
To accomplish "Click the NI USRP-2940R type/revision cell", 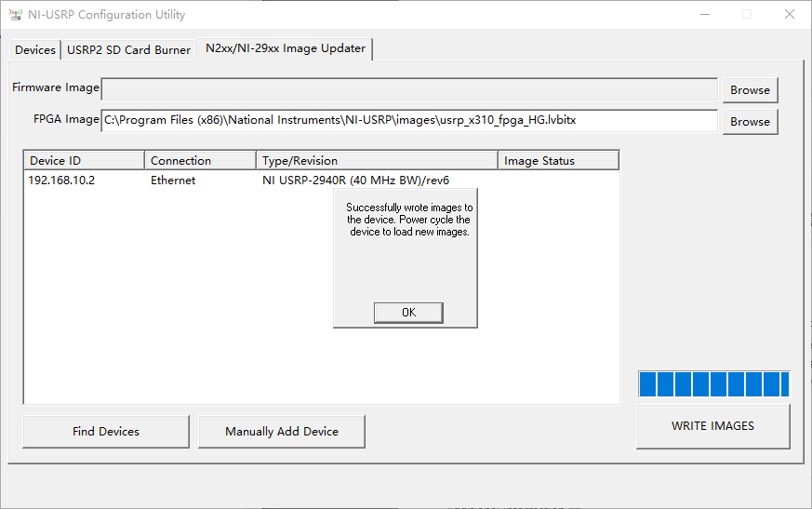I will [x=355, y=181].
